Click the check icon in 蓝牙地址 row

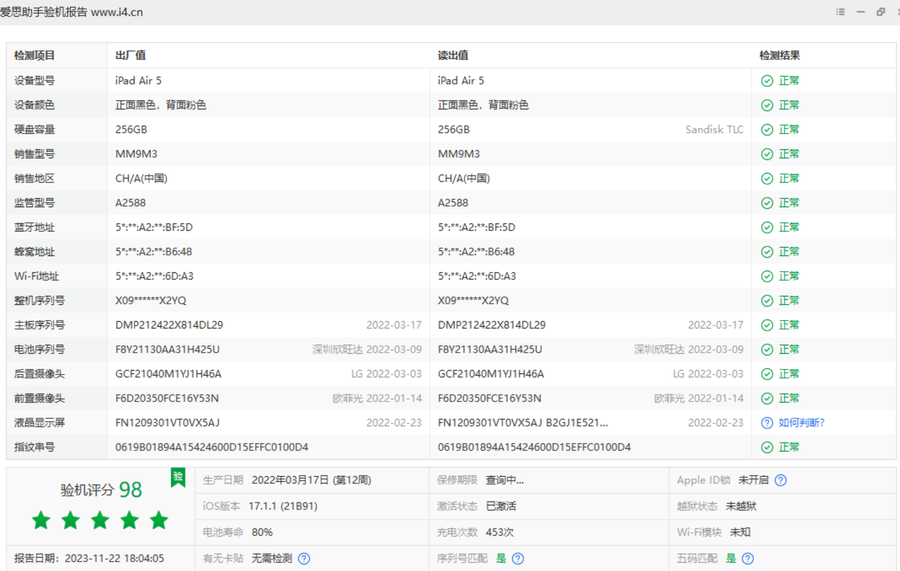point(767,227)
